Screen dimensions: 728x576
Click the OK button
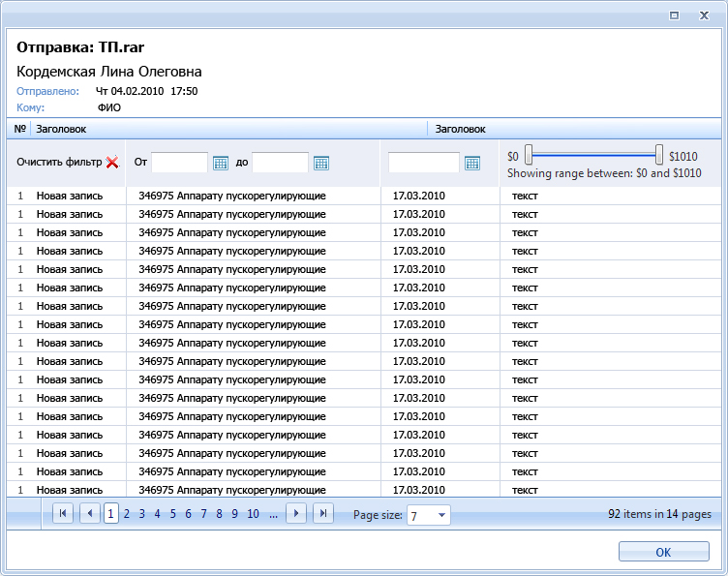[x=663, y=552]
